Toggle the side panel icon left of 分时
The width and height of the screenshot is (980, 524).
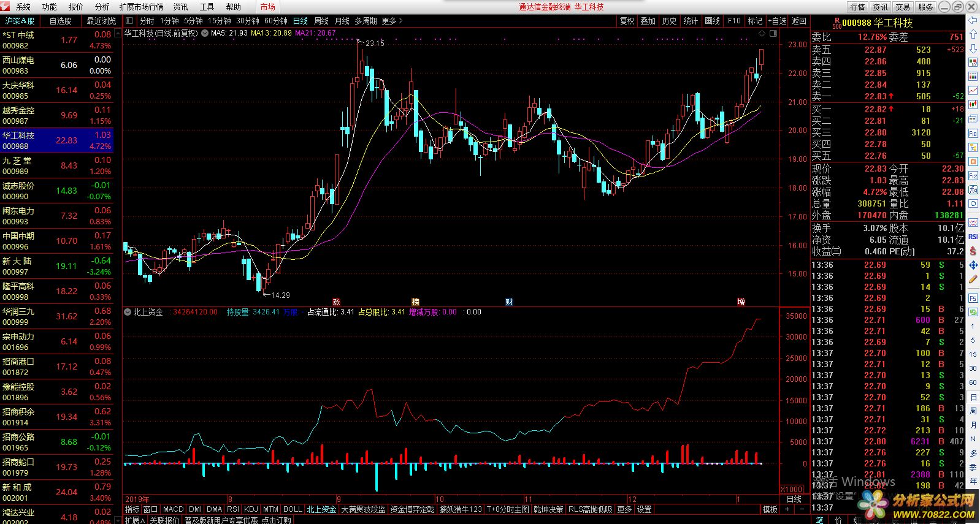coord(129,21)
